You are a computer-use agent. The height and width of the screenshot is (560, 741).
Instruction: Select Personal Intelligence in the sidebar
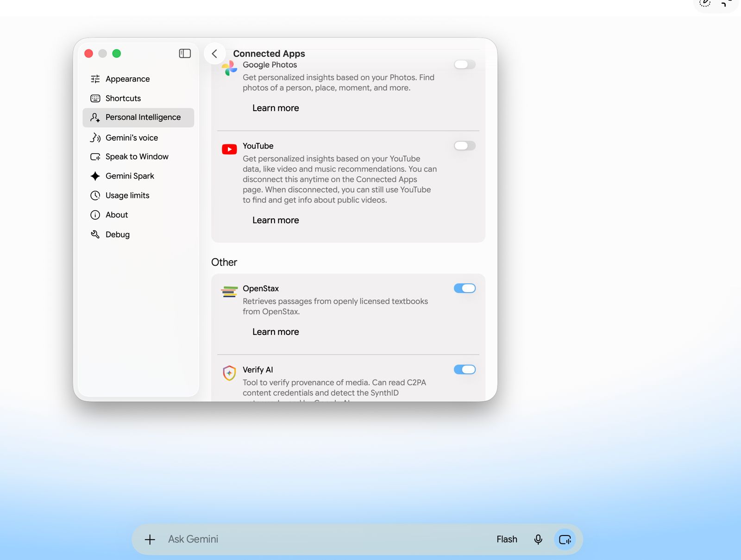pyautogui.click(x=138, y=118)
